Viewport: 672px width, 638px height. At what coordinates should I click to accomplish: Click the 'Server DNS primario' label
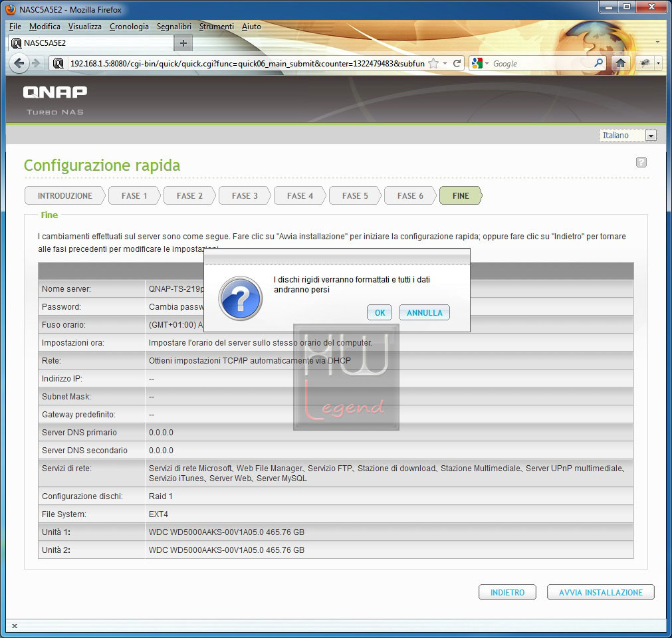tap(79, 433)
